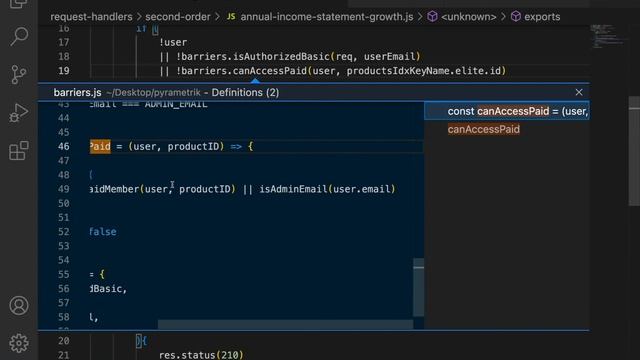Click the JS file icon in breadcrumb

231,17
